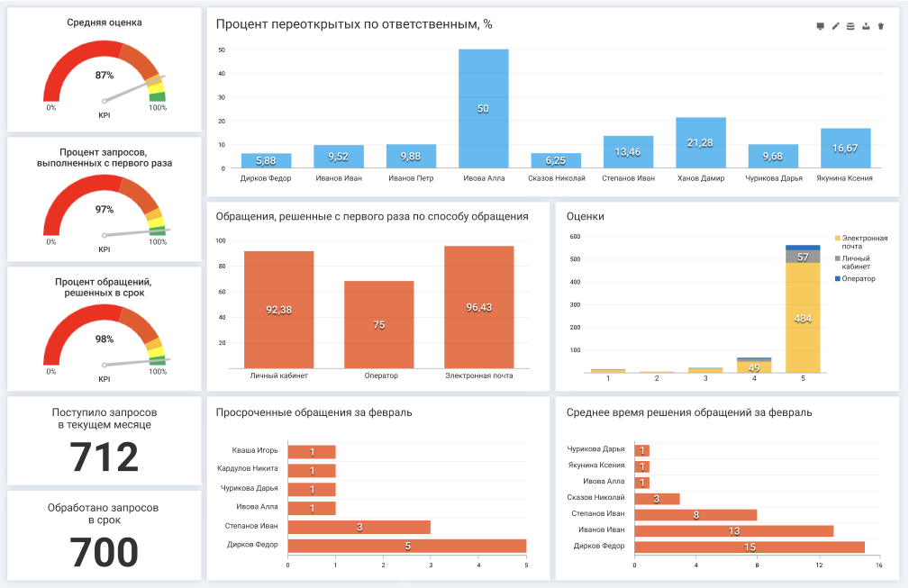Delete widget with the trash icon
The width and height of the screenshot is (909, 588).
coord(880,26)
